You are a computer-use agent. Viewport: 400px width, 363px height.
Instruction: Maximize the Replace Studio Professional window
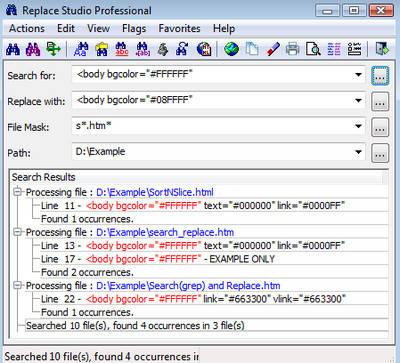click(x=354, y=11)
